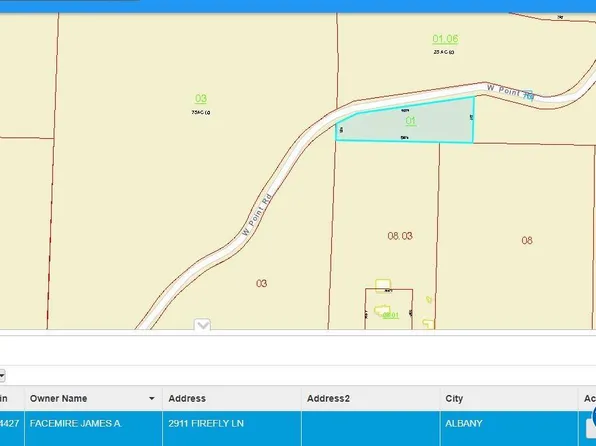
Task: Click parcel label 08 on the map
Action: pos(527,240)
